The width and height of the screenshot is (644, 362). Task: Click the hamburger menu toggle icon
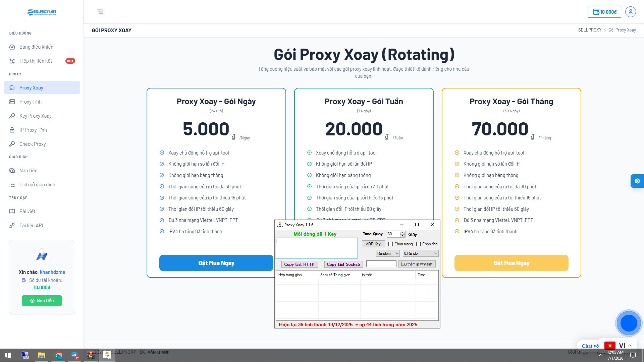(100, 12)
